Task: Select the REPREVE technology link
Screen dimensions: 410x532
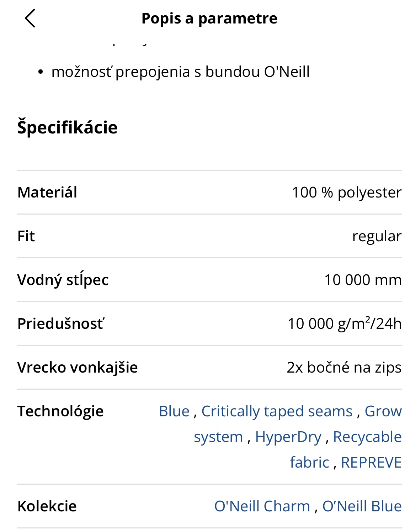Action: click(x=371, y=462)
